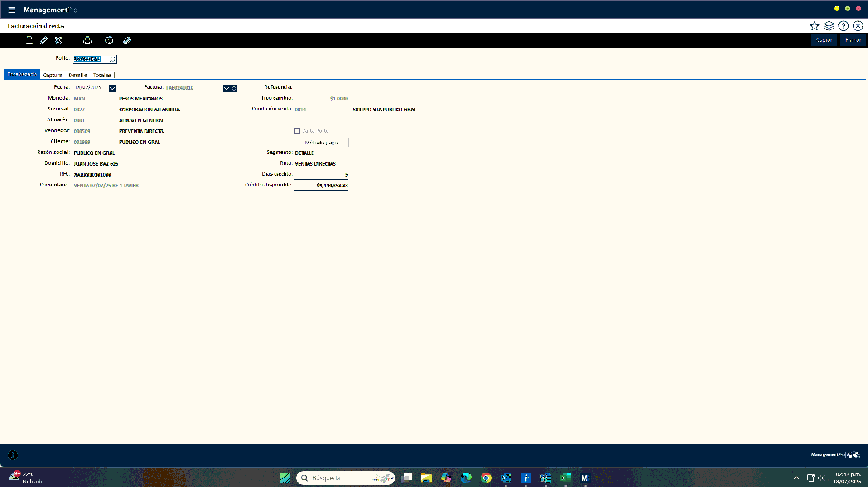Viewport: 868px width, 487px height.
Task: Click the Firmar button
Action: pyautogui.click(x=853, y=40)
